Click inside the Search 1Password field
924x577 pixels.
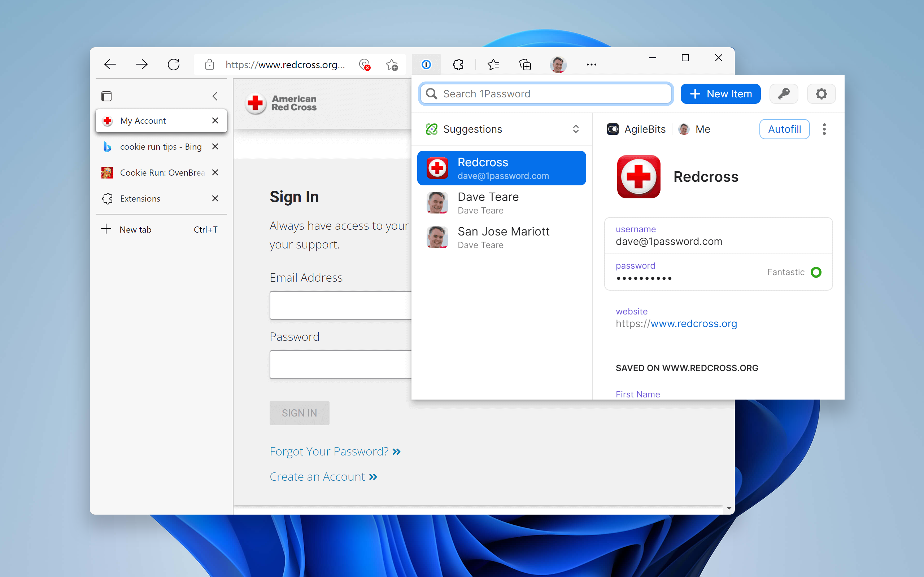pos(545,93)
